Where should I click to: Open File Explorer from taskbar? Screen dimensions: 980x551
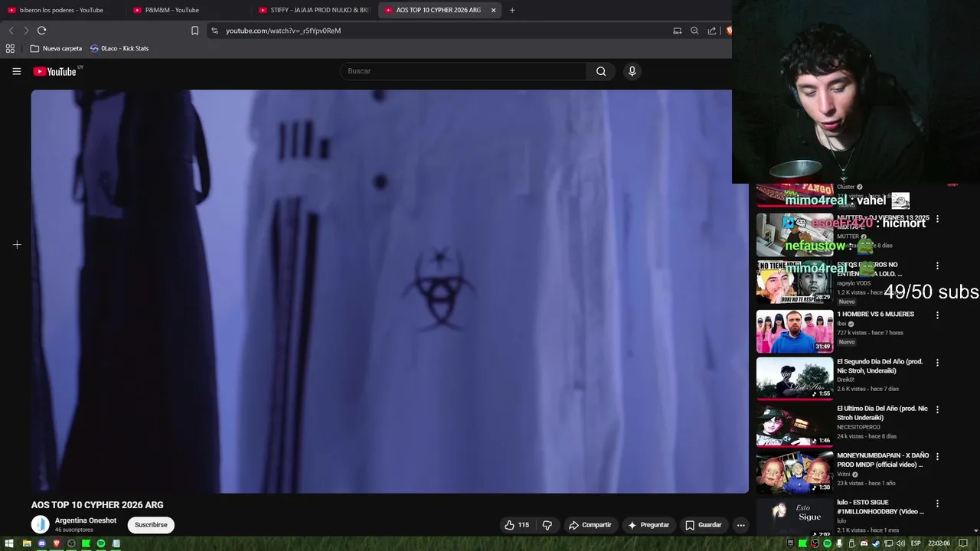[x=27, y=543]
